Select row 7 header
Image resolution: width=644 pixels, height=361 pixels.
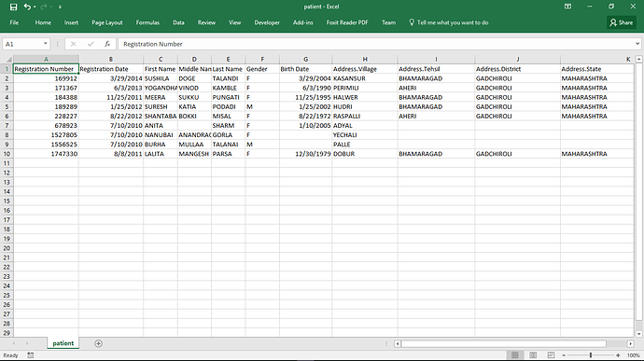[x=7, y=126]
